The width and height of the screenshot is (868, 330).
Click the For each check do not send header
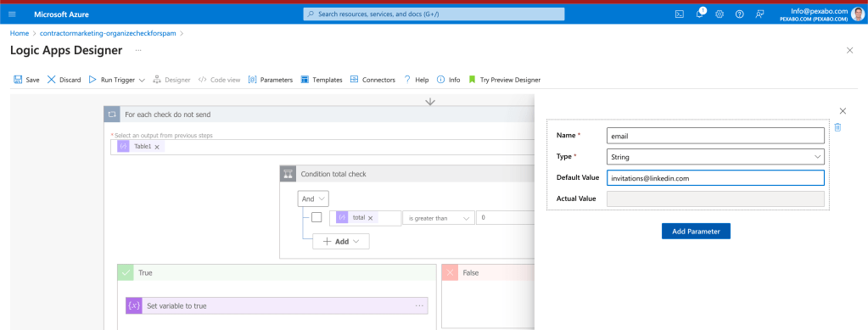tap(319, 115)
